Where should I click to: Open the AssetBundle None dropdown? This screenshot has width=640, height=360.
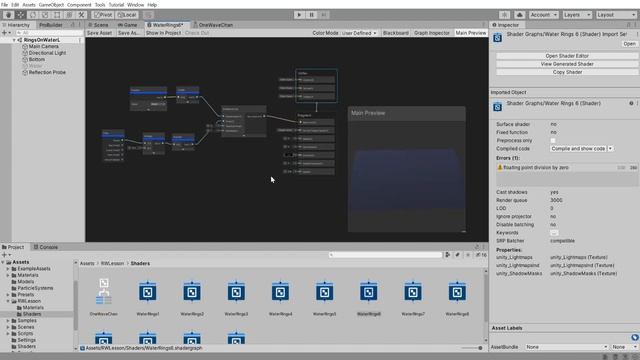tap(567, 347)
